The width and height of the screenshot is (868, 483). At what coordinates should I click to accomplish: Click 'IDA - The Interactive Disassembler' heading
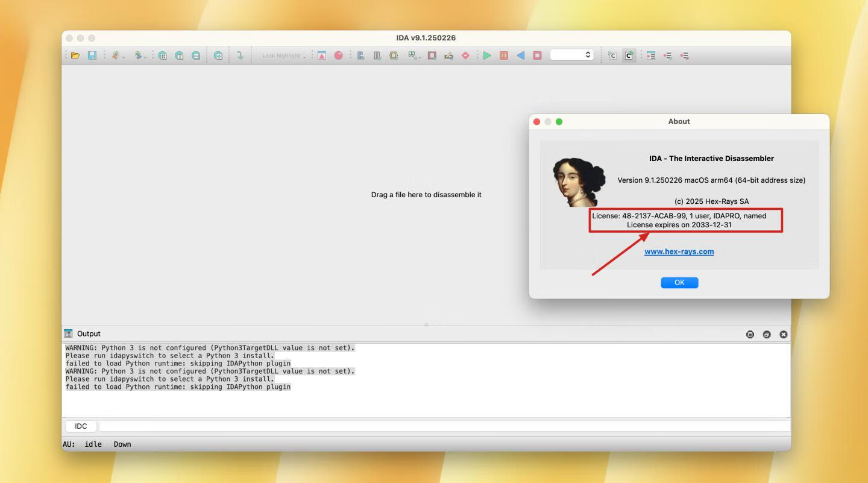711,158
